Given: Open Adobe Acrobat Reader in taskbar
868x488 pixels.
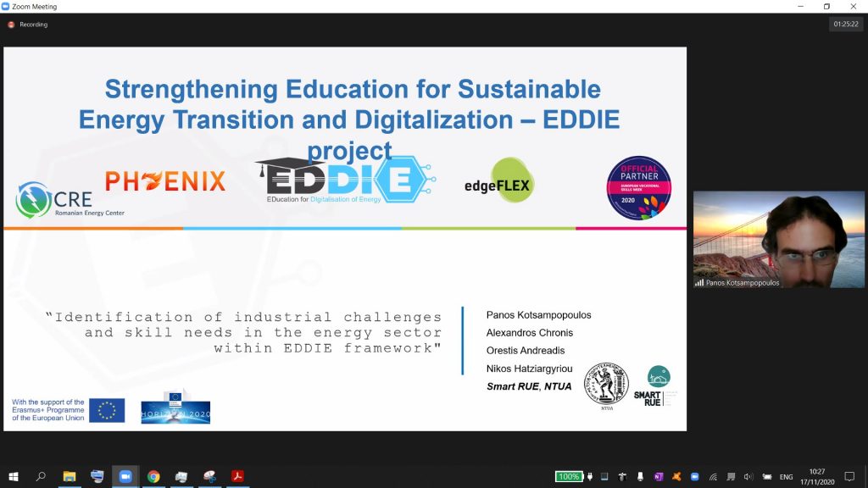Looking at the screenshot, I should [237, 477].
